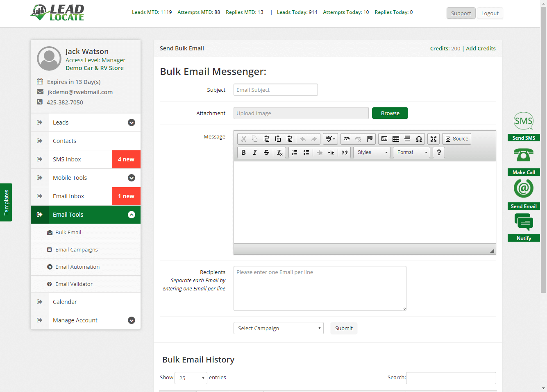Screen dimensions: 547x392
Task: Click the Add Credits link
Action: pyautogui.click(x=481, y=48)
